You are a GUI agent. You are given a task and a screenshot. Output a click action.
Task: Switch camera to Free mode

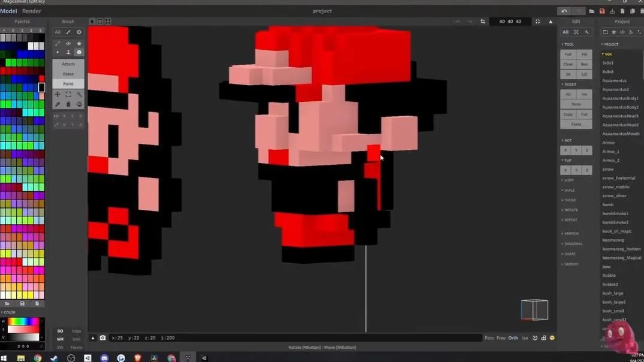coord(501,338)
